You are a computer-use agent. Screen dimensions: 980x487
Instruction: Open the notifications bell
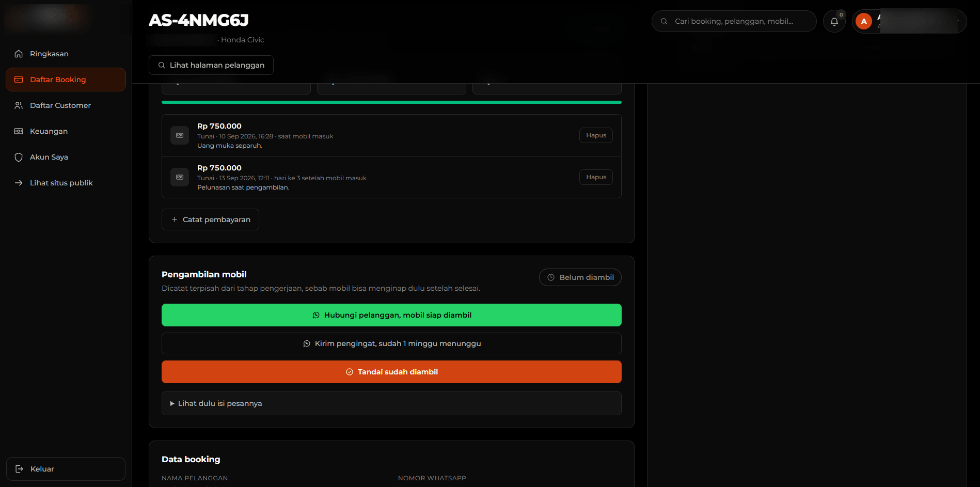click(x=834, y=21)
